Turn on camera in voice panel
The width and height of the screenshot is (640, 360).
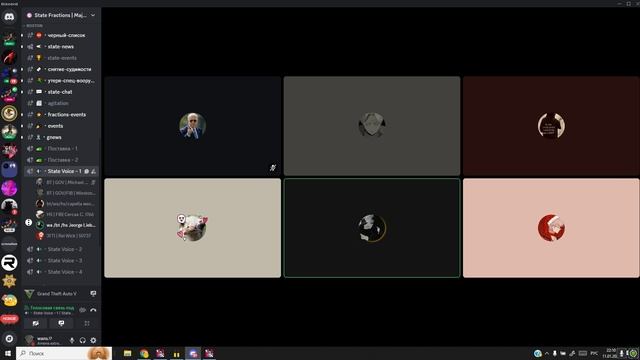[x=36, y=323]
